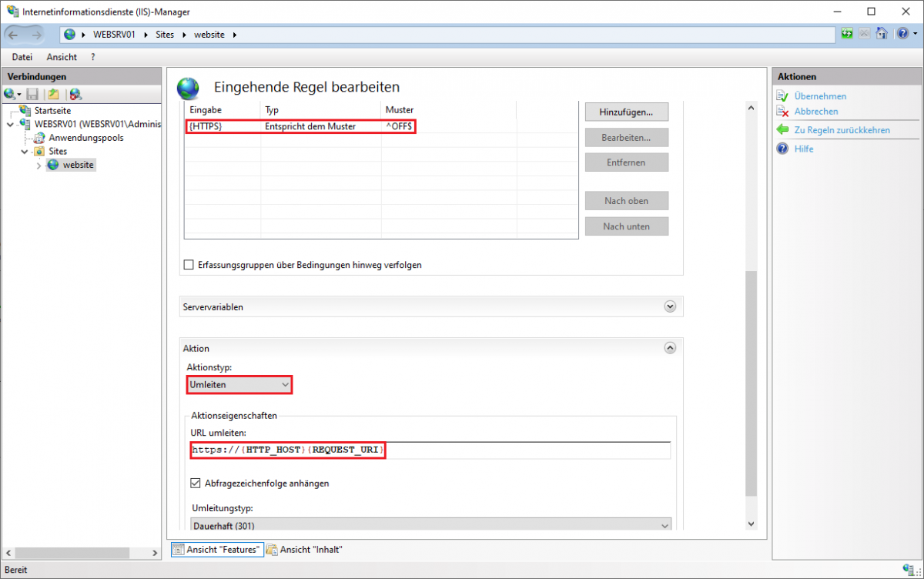Click the back navigation arrow

click(14, 35)
